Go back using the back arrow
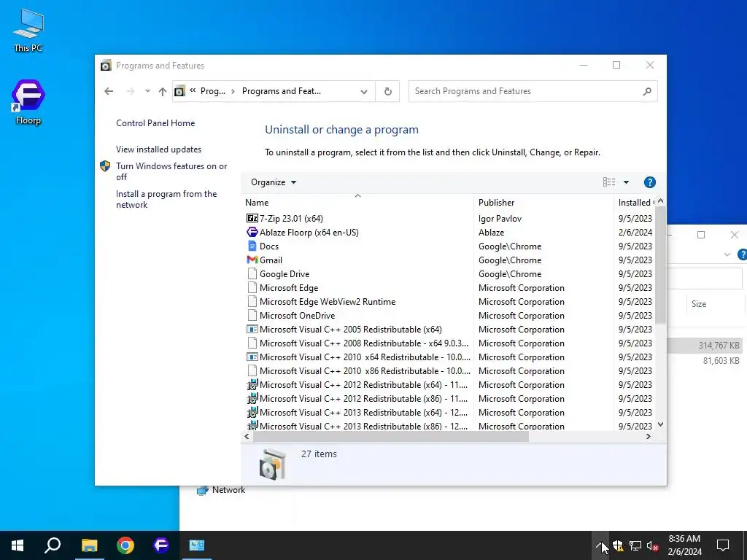 pyautogui.click(x=109, y=91)
